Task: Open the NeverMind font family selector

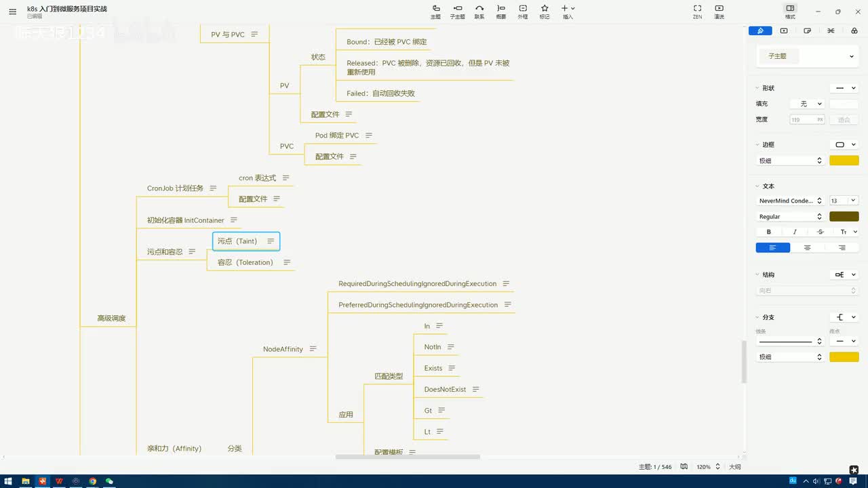Action: [x=790, y=201]
